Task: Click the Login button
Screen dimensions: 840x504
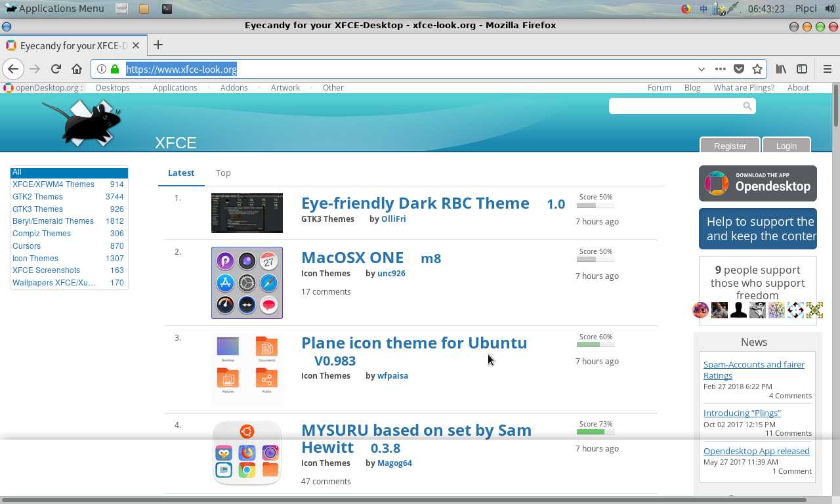Action: [786, 145]
